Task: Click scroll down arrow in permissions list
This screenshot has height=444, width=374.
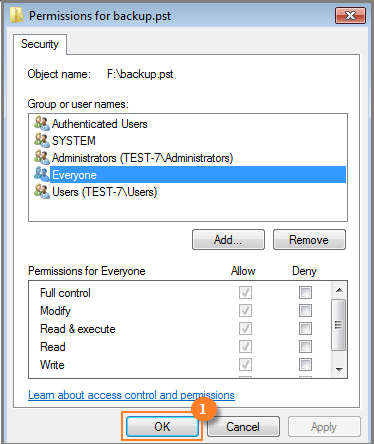Action: coord(339,369)
